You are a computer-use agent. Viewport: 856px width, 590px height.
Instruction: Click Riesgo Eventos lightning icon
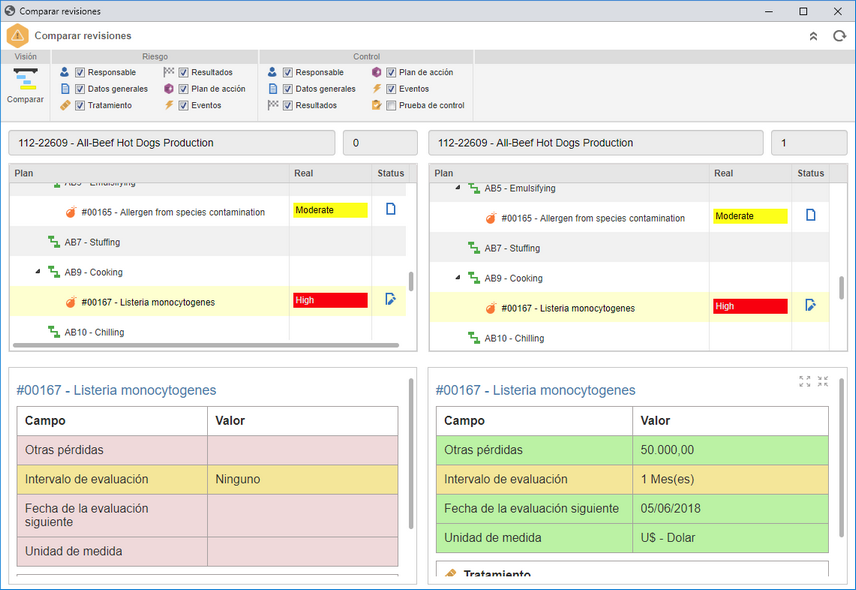[169, 105]
